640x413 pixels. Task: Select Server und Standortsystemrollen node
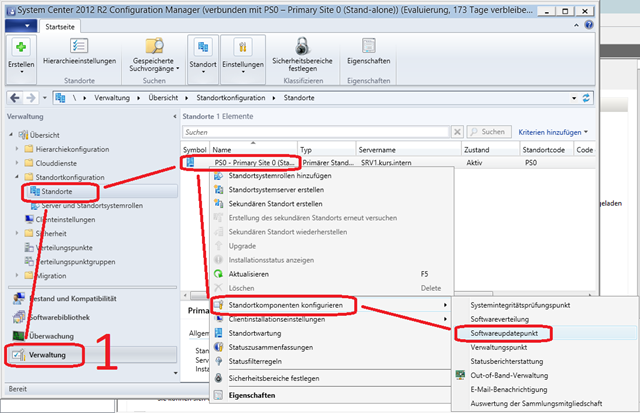[x=87, y=206]
